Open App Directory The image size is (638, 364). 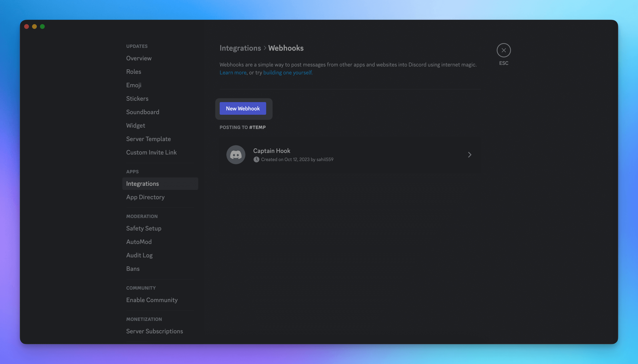tap(160, 197)
